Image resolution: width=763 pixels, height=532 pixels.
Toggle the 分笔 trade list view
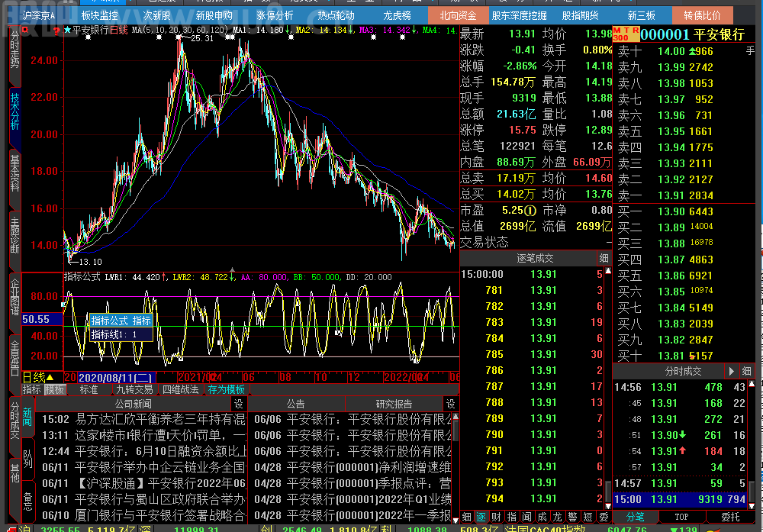pyautogui.click(x=635, y=517)
